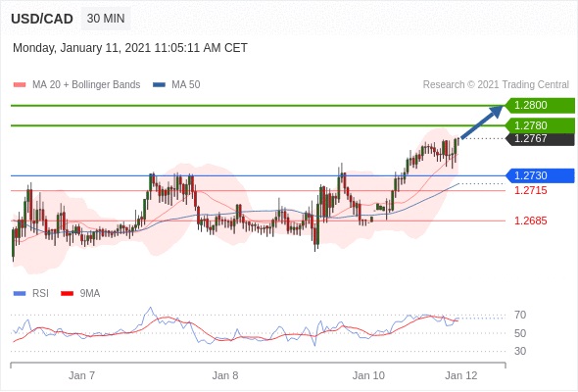Click the MA 50 legend label
This screenshot has width=578, height=392.
coord(186,85)
